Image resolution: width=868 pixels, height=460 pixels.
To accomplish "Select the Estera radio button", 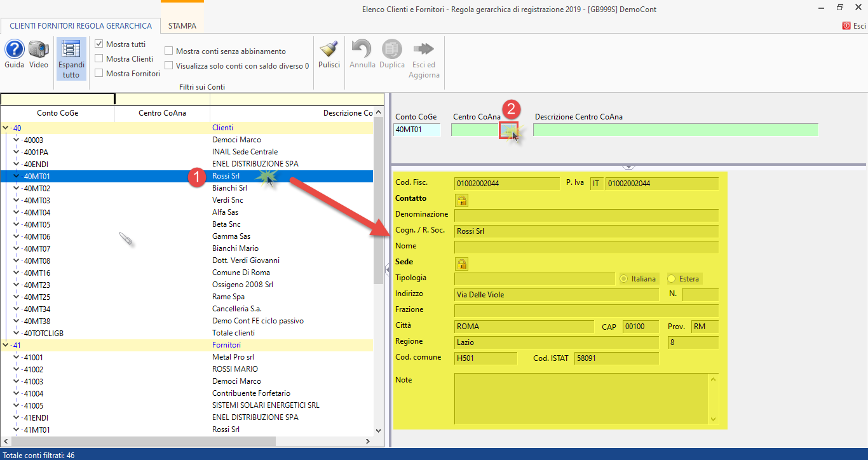I will (x=672, y=279).
